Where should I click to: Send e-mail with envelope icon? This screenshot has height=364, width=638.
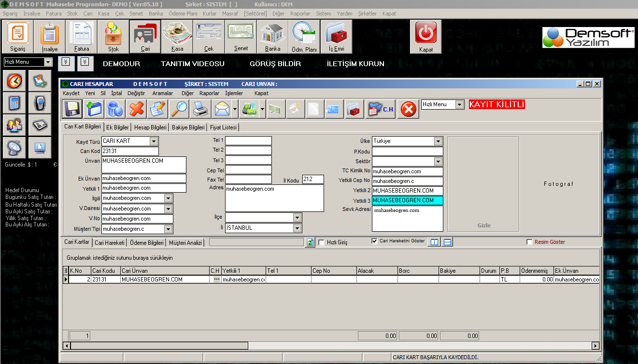click(x=222, y=109)
